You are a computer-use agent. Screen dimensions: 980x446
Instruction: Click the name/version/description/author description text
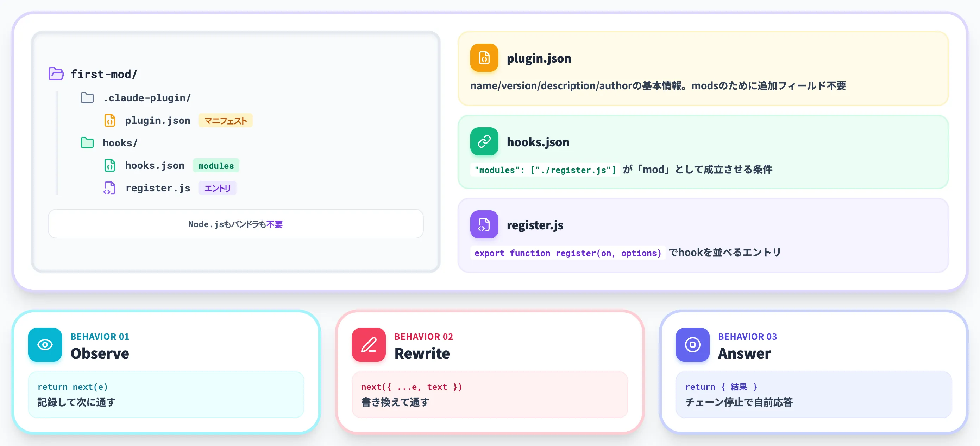pos(658,85)
